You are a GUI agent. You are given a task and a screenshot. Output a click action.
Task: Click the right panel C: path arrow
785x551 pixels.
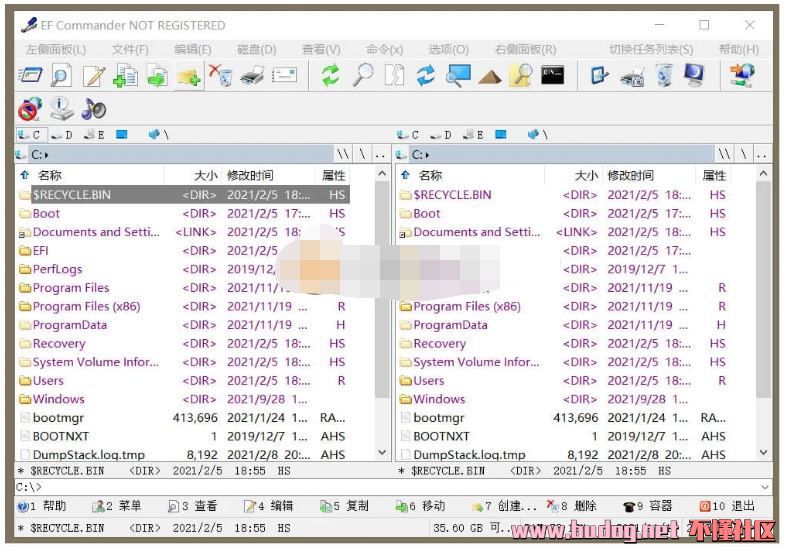tap(427, 155)
